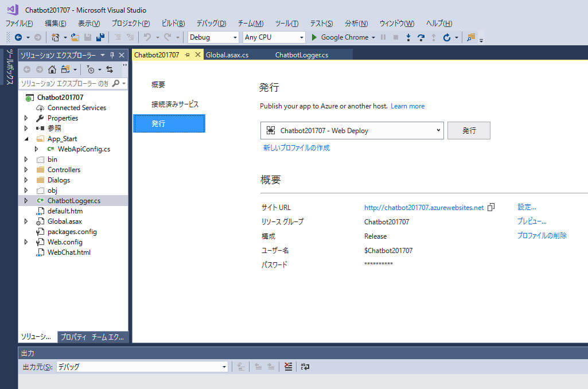Open the ツール(T) menu
Image resolution: width=588 pixels, height=389 pixels.
click(287, 24)
